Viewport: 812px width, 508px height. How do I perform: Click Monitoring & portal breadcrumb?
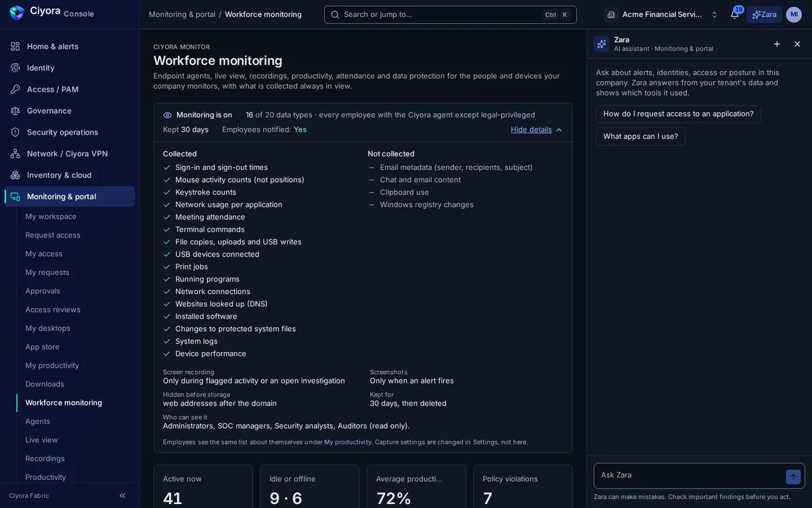(x=182, y=14)
